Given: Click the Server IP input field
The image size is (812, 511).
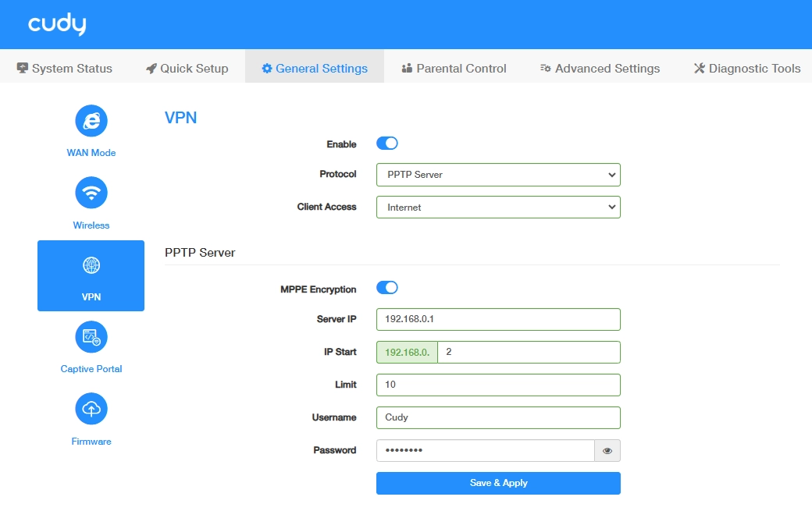Looking at the screenshot, I should click(x=498, y=319).
